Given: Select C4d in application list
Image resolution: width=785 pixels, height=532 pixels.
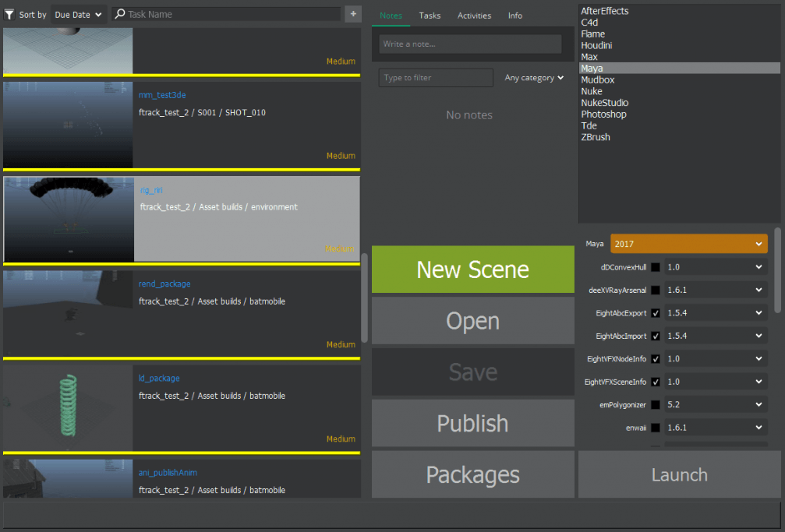Looking at the screenshot, I should click(679, 23).
